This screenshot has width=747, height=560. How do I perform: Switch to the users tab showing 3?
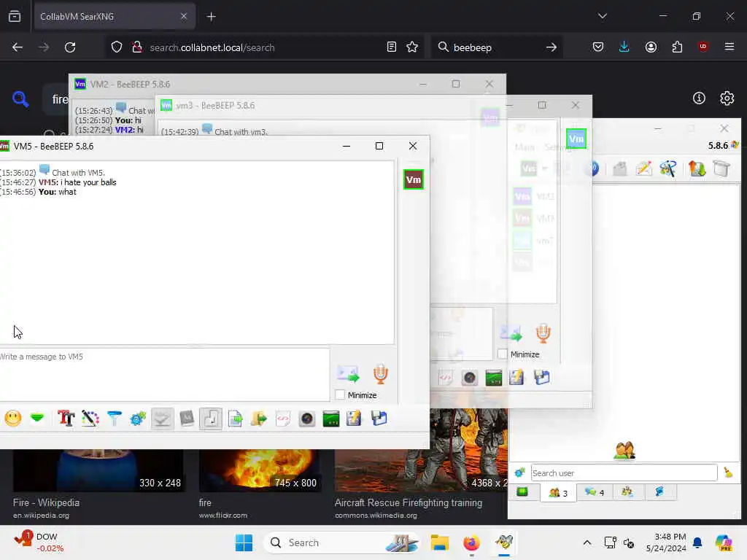click(558, 492)
